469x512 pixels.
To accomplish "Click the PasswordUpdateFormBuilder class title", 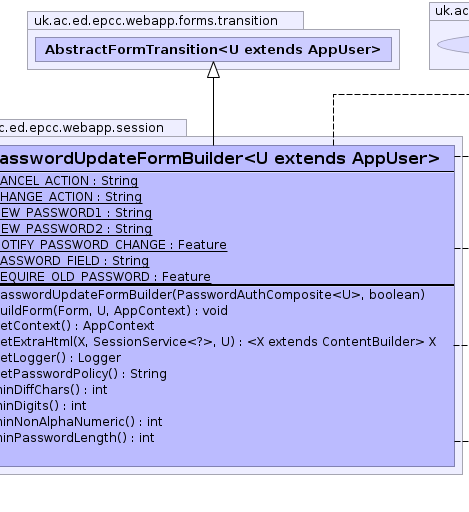I will [220, 158].
